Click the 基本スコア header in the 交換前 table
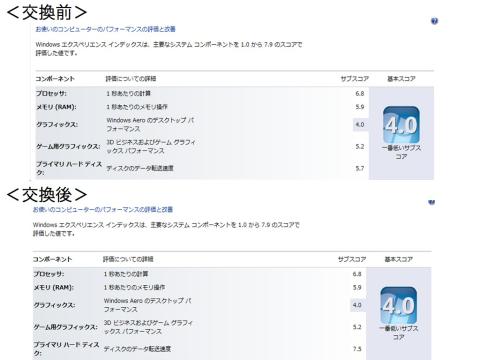 pyautogui.click(x=401, y=79)
